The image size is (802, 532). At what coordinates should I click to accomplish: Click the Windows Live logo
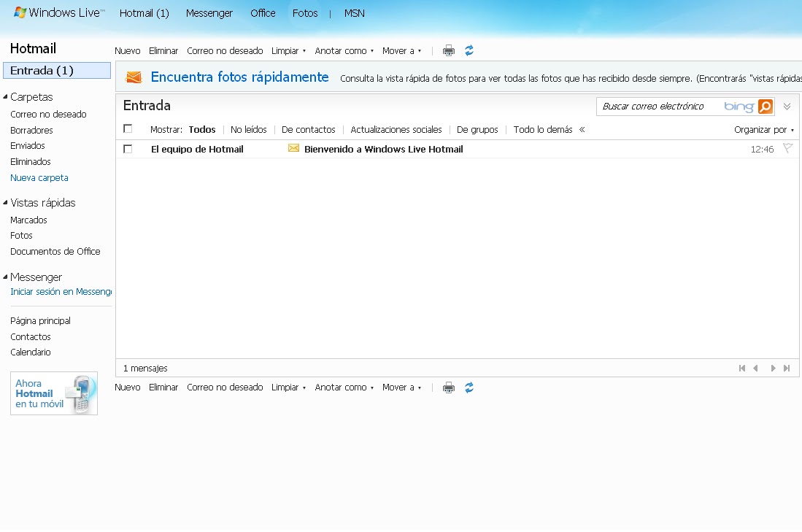point(59,13)
